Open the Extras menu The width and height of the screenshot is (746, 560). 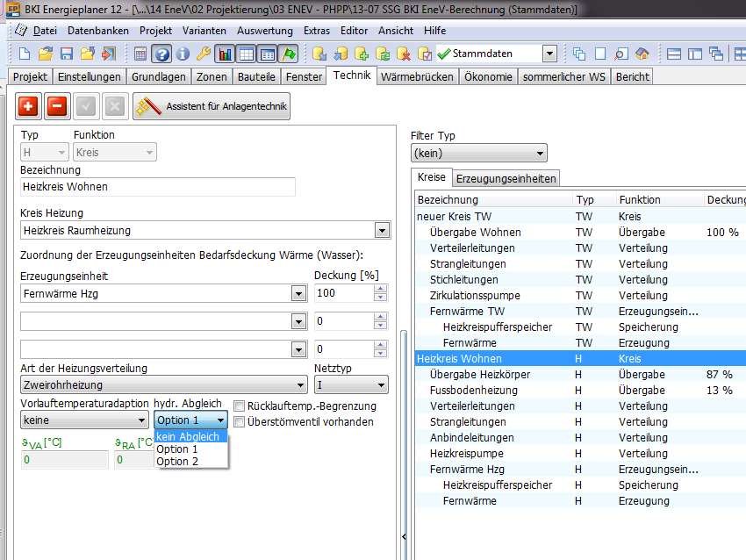click(317, 31)
